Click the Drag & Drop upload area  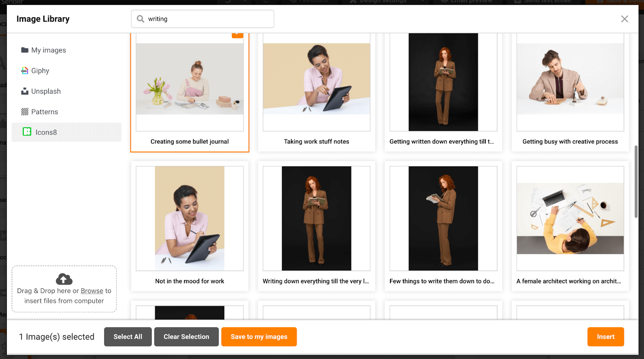tap(64, 289)
